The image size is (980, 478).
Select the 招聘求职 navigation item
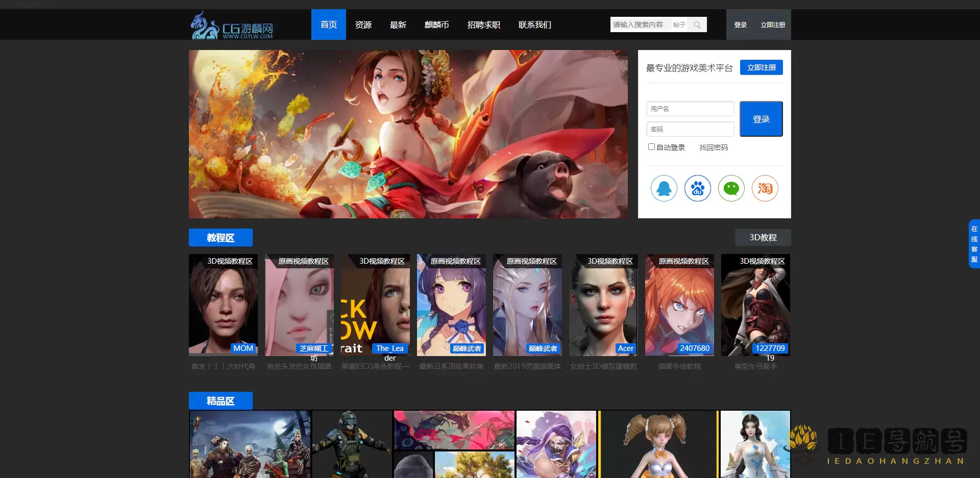pos(483,25)
